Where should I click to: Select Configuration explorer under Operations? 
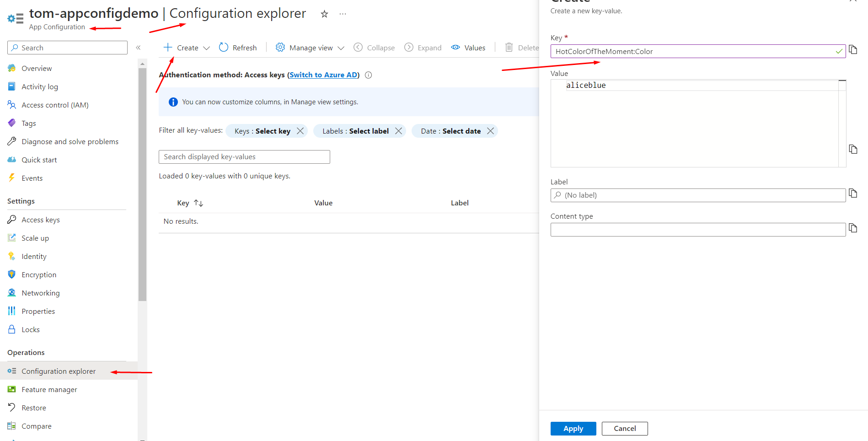59,371
